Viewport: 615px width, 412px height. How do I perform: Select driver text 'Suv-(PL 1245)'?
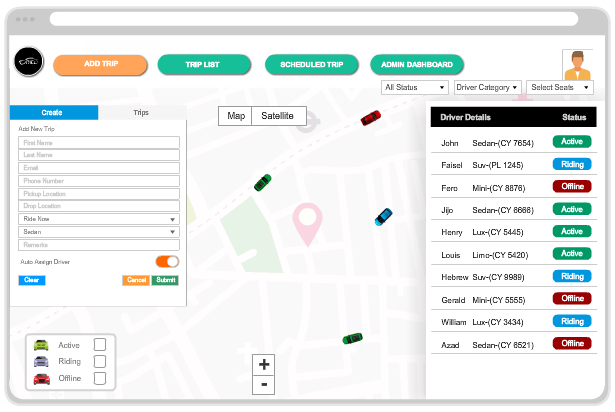pyautogui.click(x=498, y=165)
